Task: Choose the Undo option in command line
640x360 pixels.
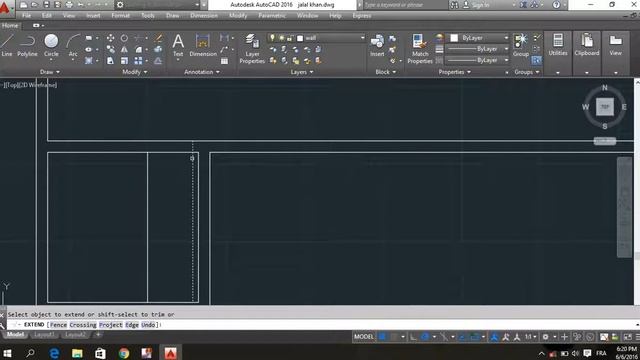Action: tap(148, 325)
